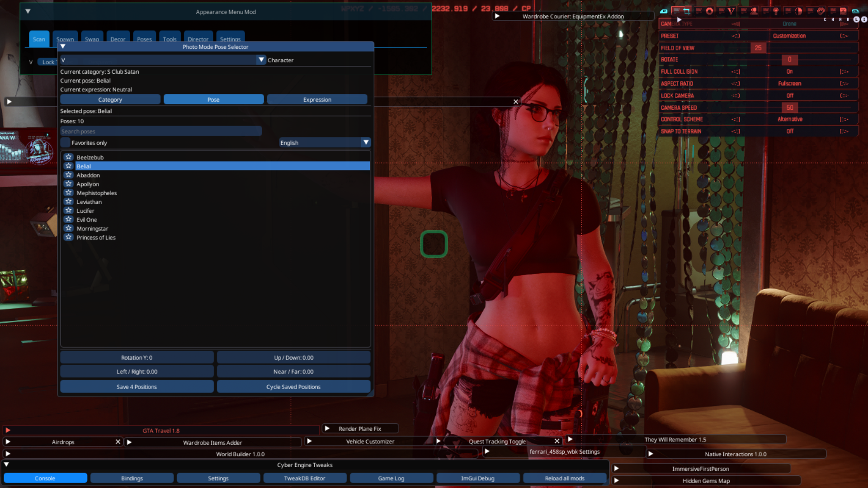Star the Abaddon pose as favorite
Screen dimensions: 868x488
[69, 175]
